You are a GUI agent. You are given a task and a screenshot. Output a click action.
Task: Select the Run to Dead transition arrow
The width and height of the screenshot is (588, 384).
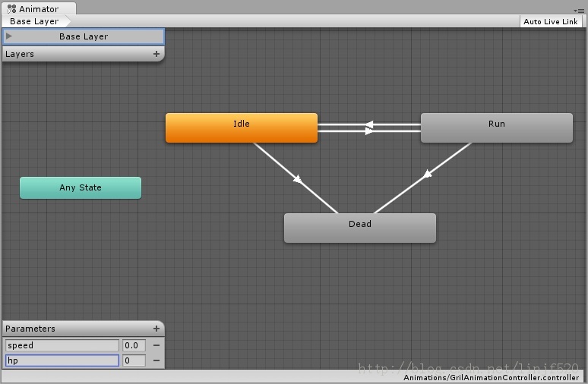[x=428, y=175]
